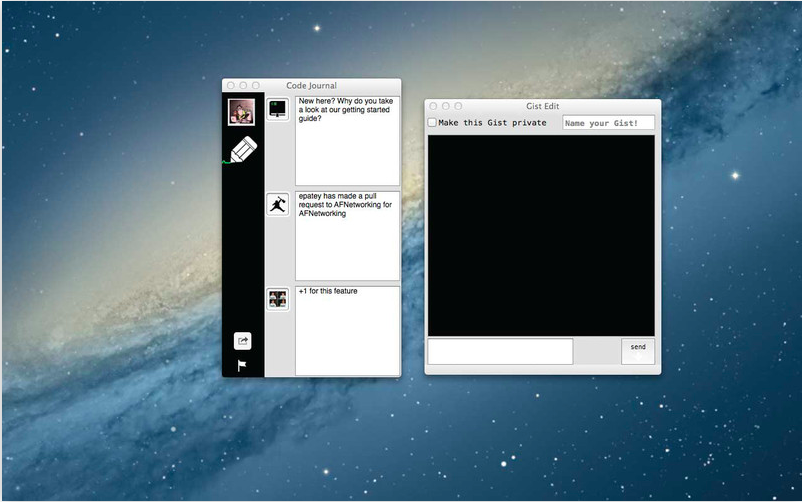Viewport: 802px width, 502px height.
Task: Click the Gist Edit title bar text
Action: [x=543, y=106]
